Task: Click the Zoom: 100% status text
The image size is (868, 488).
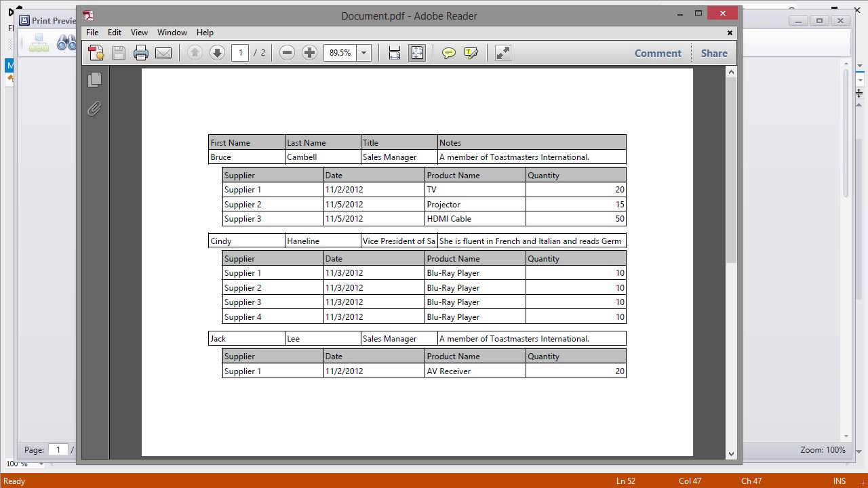Action: pyautogui.click(x=823, y=449)
